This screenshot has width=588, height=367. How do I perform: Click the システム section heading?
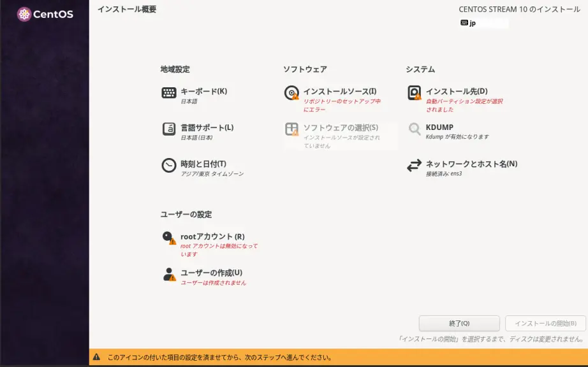click(420, 69)
